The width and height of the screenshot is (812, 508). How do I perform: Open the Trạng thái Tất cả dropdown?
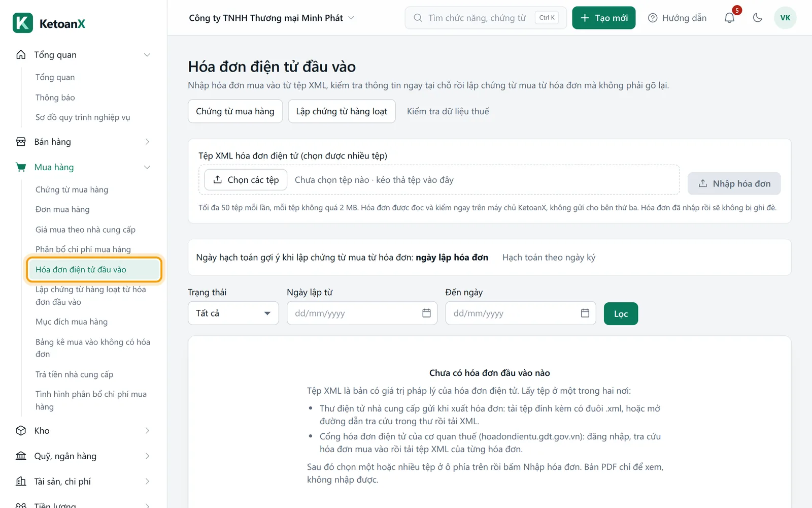coord(233,313)
